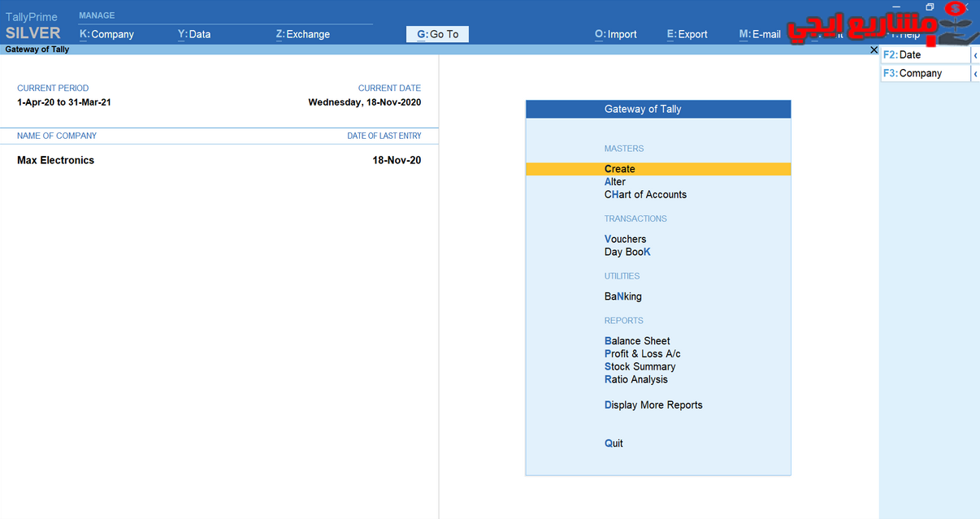The height and width of the screenshot is (519, 980).
Task: Open the E: Export menu
Action: point(687,34)
